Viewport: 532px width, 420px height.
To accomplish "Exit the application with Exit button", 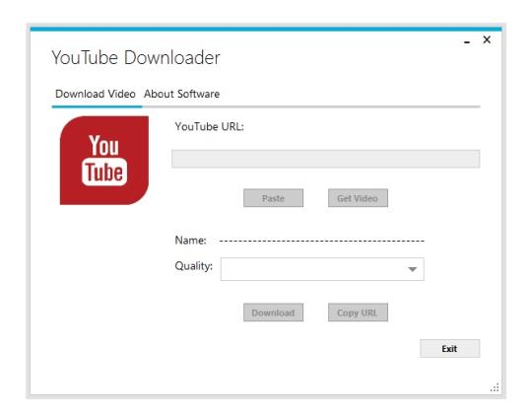I will click(x=449, y=348).
